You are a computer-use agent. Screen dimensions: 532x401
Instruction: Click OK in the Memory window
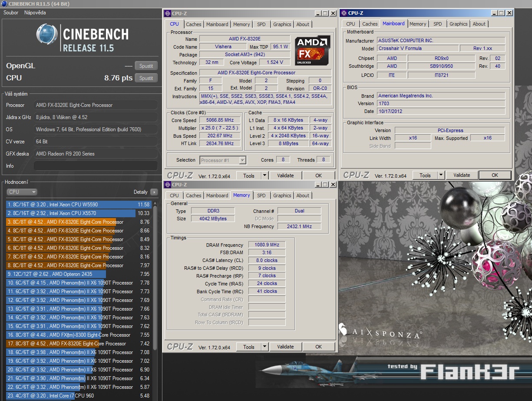coord(319,347)
